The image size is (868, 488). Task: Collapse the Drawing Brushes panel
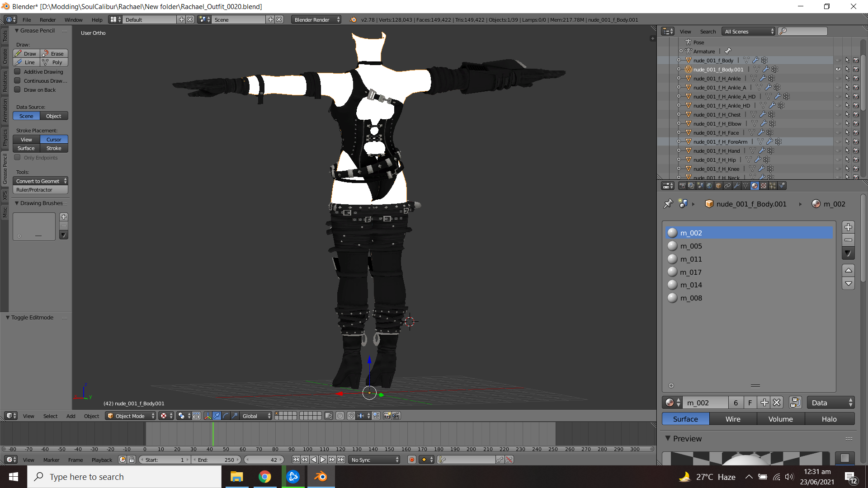click(x=17, y=203)
